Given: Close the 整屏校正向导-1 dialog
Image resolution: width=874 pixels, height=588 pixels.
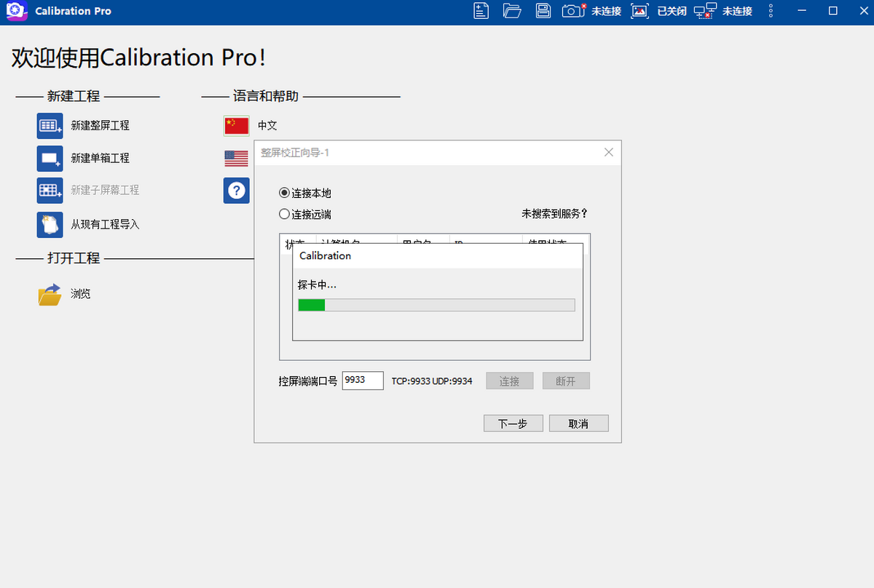Looking at the screenshot, I should click(609, 152).
